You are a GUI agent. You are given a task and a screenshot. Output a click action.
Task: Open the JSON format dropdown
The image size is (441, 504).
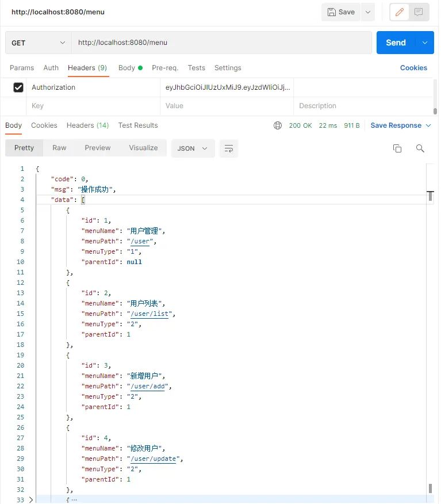click(193, 148)
